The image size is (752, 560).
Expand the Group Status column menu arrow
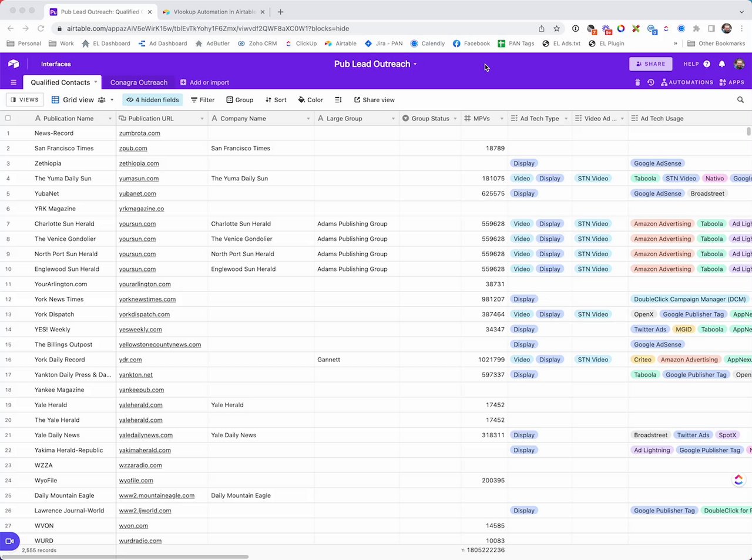point(455,119)
